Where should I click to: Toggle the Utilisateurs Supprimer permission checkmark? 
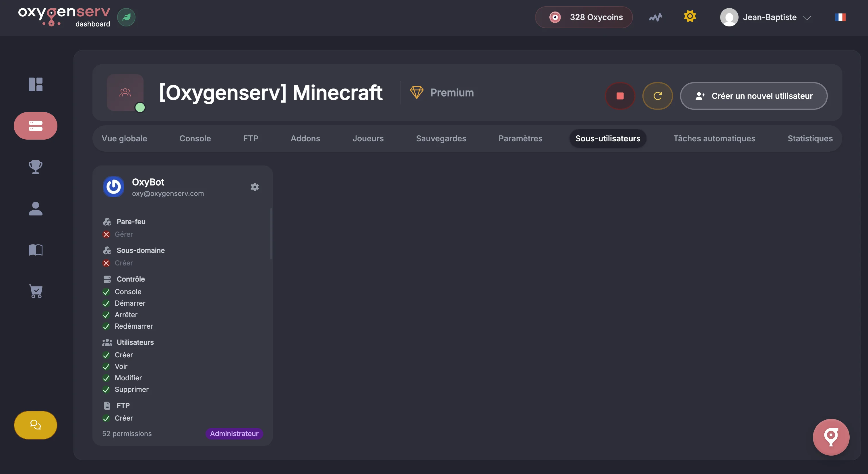106,390
